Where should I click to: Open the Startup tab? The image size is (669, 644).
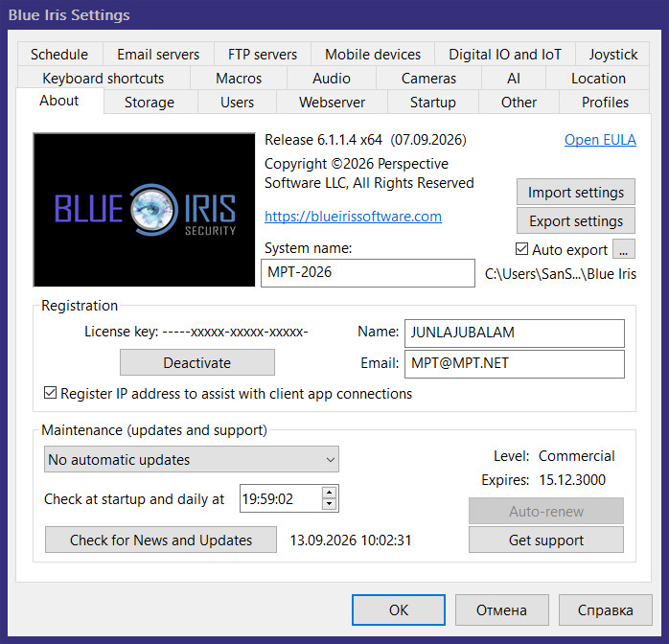tap(433, 102)
